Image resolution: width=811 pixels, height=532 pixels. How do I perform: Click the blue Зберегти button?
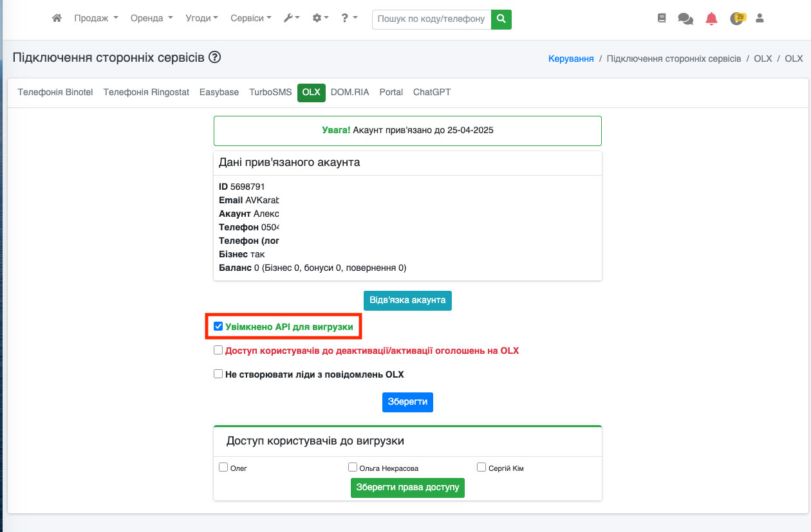tap(407, 402)
